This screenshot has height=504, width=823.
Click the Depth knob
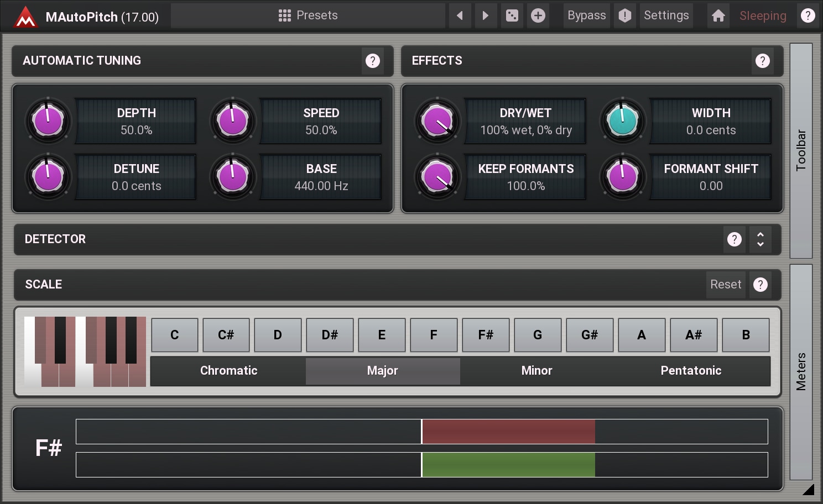[x=48, y=120]
